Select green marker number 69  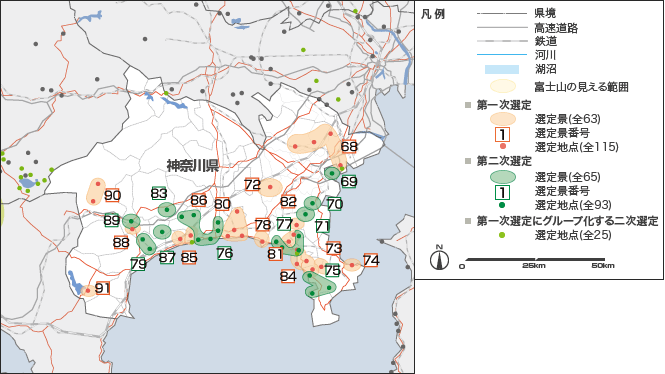point(349,181)
